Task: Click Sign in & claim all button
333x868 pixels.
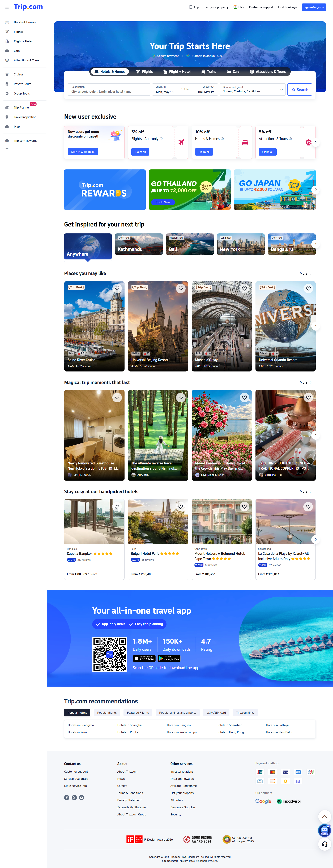Action: click(x=83, y=152)
